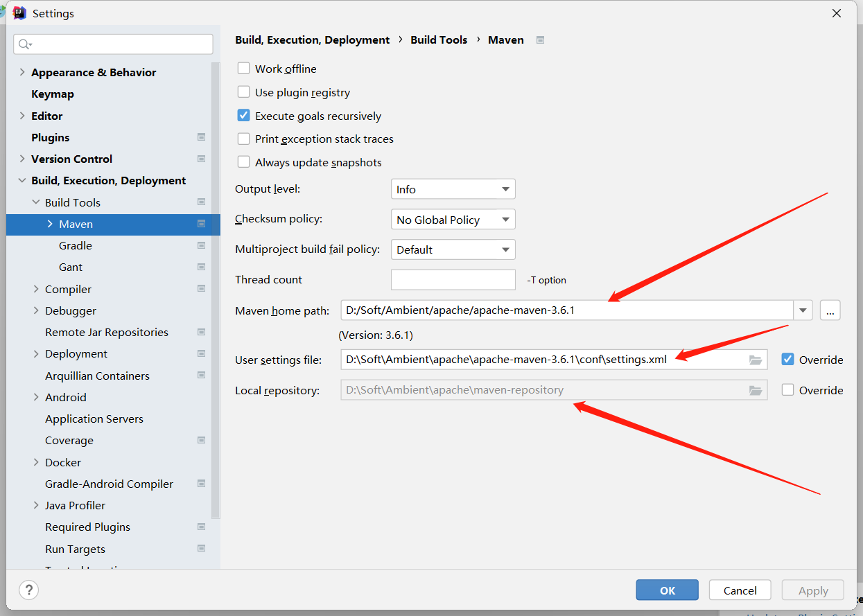Click the Thread count input field

(453, 280)
